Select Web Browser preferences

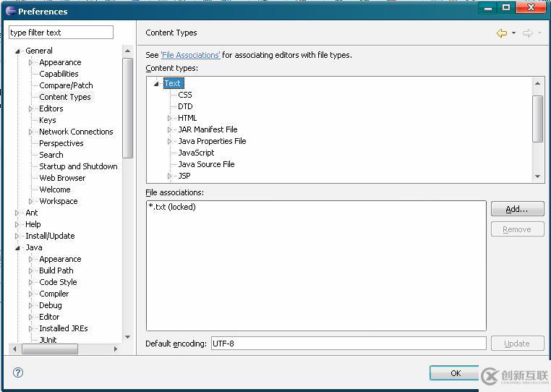(62, 178)
